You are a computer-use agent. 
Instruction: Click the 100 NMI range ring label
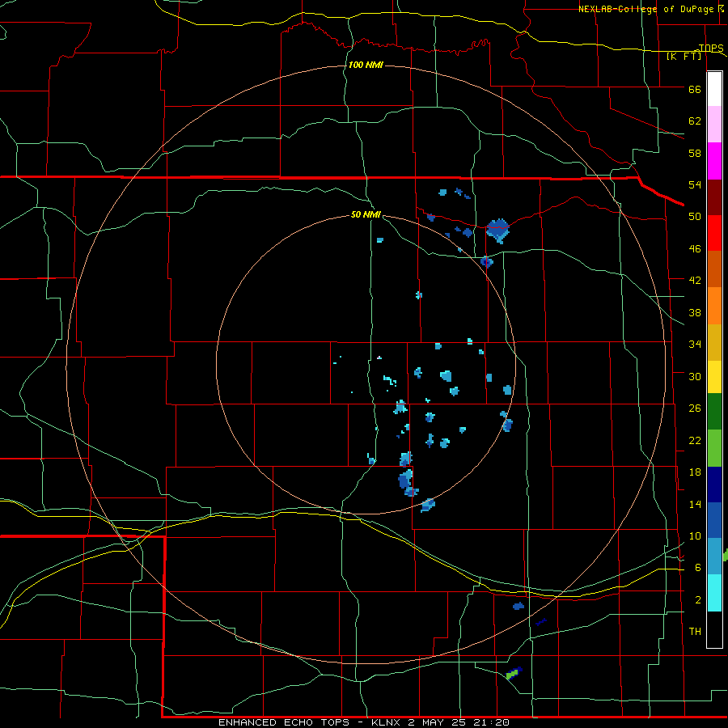point(366,65)
